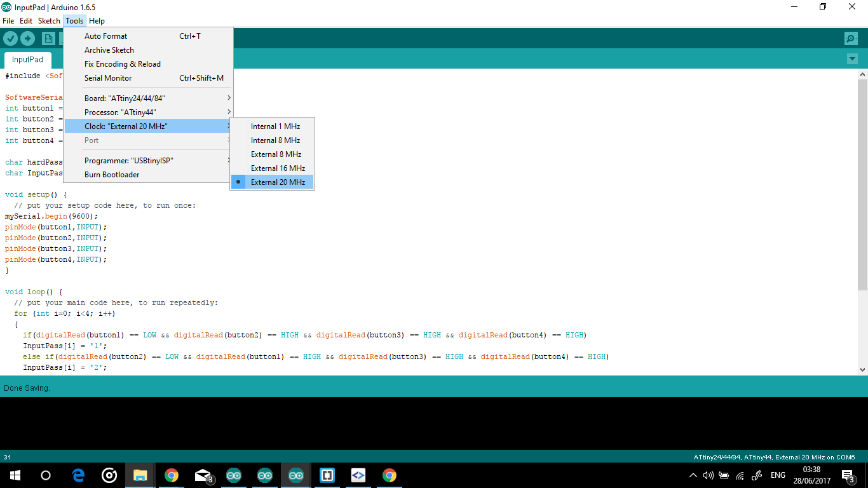
Task: Open File Explorer from the taskbar
Action: click(x=140, y=475)
